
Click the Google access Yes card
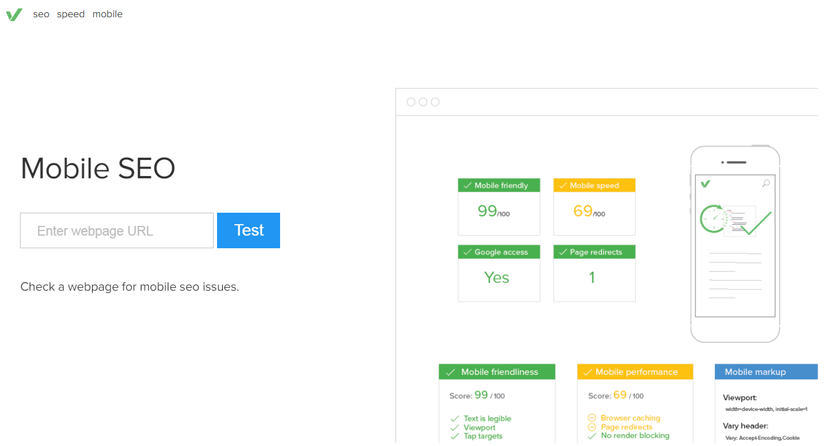[x=499, y=274]
